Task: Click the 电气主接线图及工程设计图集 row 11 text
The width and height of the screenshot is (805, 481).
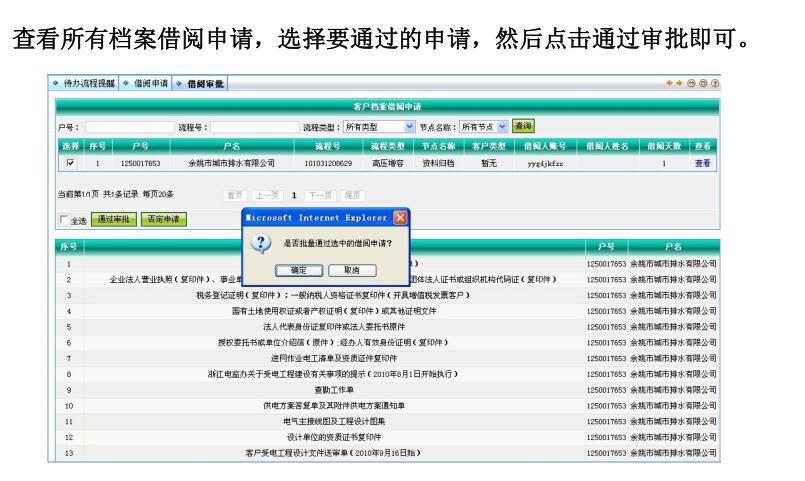Action: pos(334,421)
